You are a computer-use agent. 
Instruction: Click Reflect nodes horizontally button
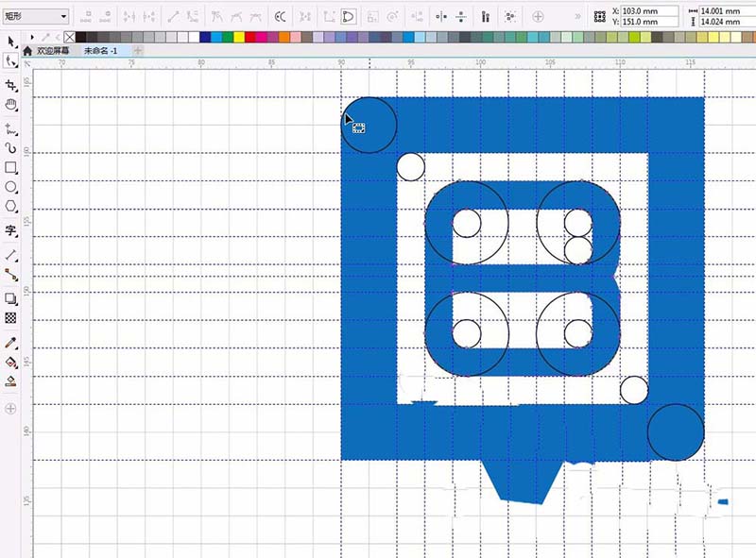[441, 17]
